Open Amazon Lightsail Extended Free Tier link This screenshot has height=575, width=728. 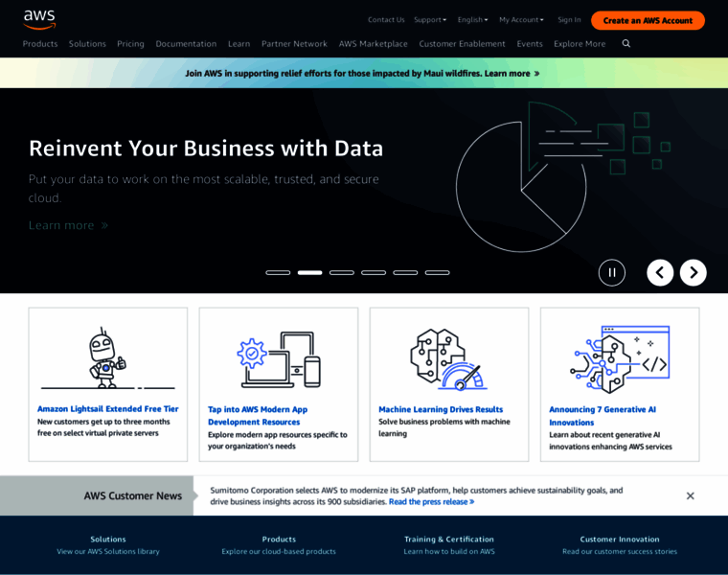click(x=107, y=409)
